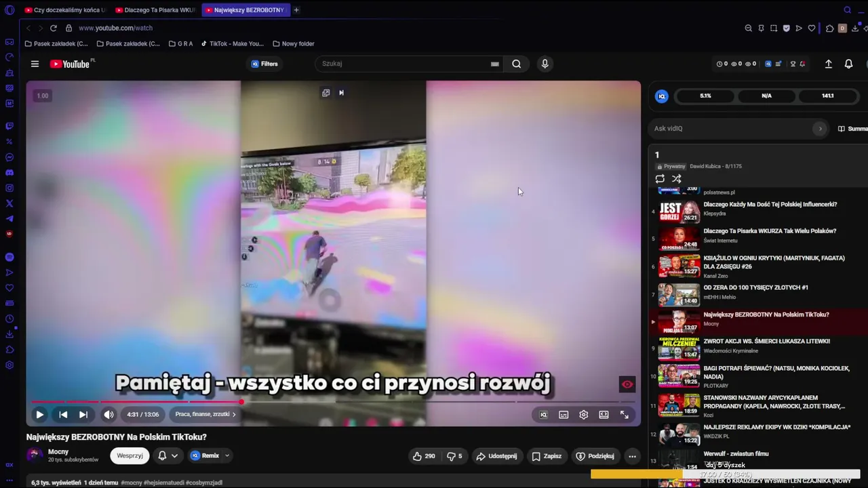This screenshot has width=868, height=488.
Task: Open the browser extensions cube icon
Action: coord(829,28)
